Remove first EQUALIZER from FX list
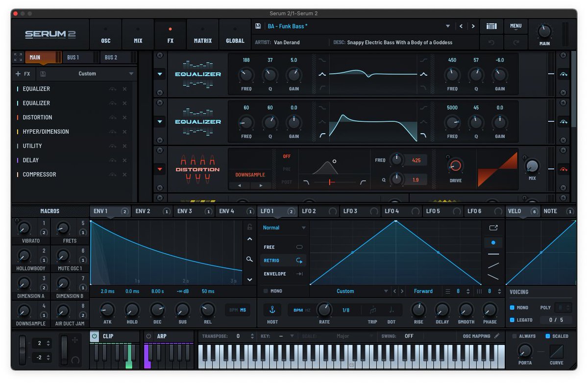The image size is (588, 383). pos(124,89)
